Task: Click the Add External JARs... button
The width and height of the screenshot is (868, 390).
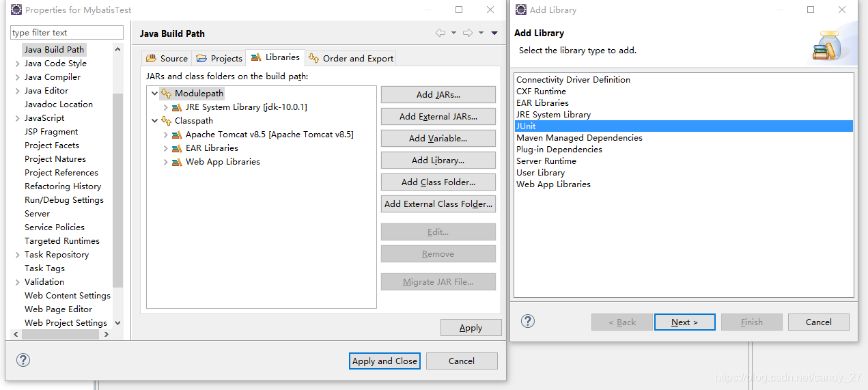Action: coord(438,117)
